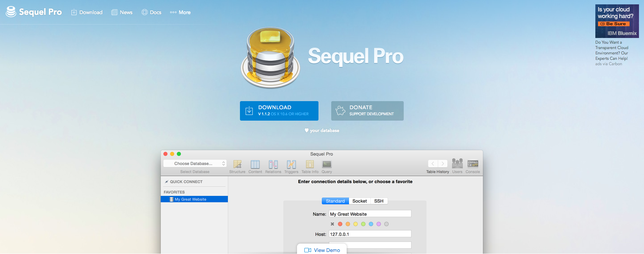
Task: Click the Host input field
Action: [x=370, y=234]
